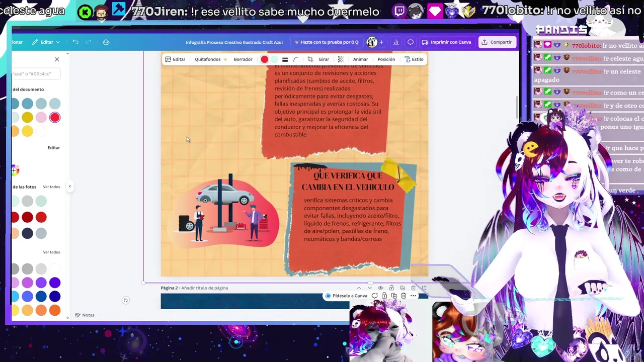Click the undo arrow in Canva header
This screenshot has height=362, width=644.
pyautogui.click(x=75, y=42)
